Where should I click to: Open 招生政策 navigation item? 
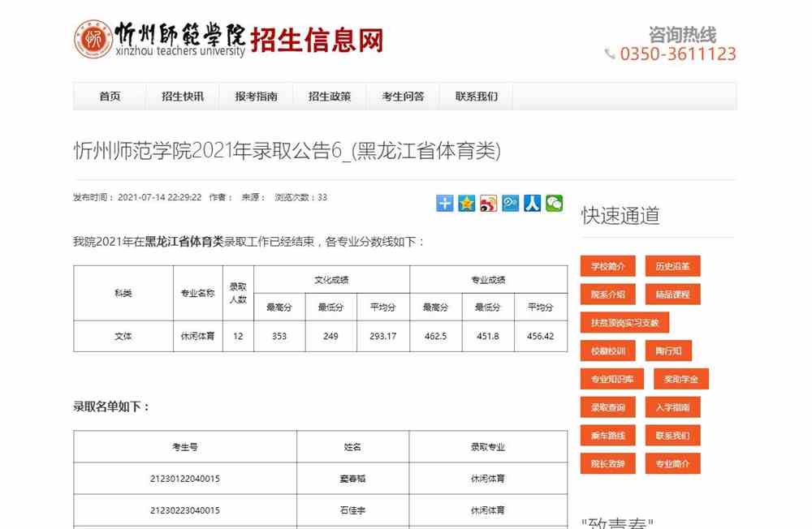coord(330,97)
